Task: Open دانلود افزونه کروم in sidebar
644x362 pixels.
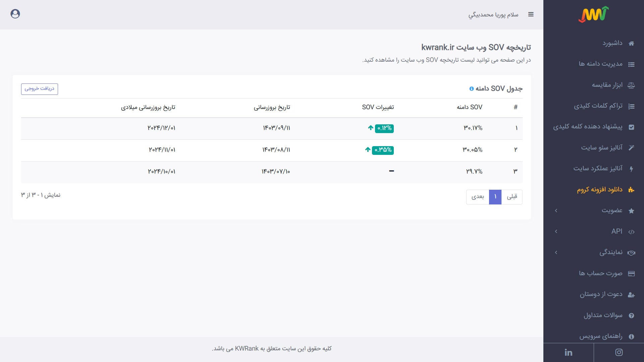Action: pos(600,190)
